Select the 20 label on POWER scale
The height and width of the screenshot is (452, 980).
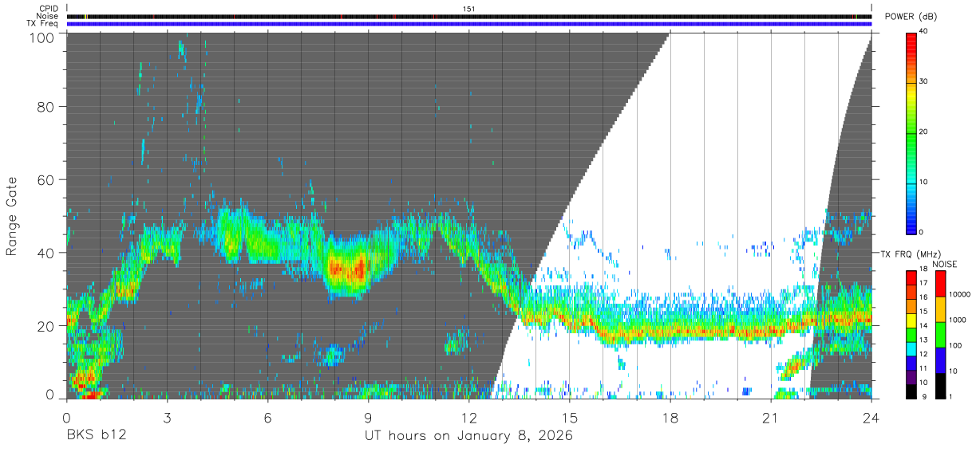coord(924,132)
